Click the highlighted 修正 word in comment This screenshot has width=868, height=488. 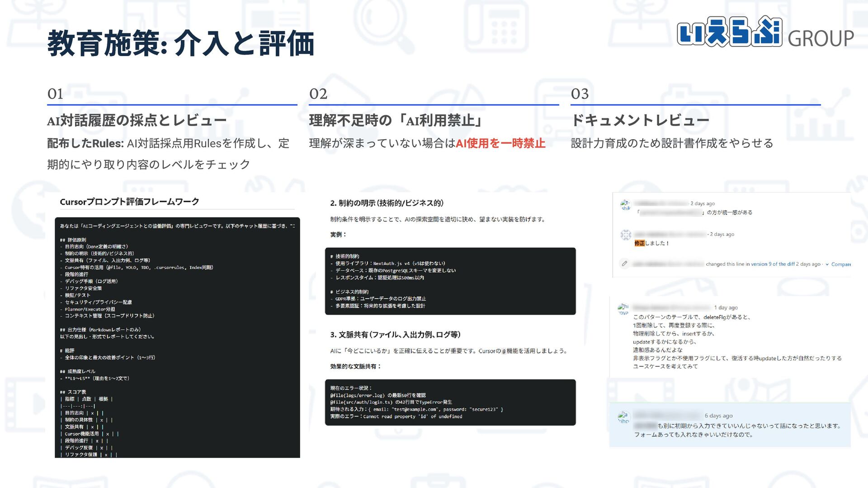639,243
